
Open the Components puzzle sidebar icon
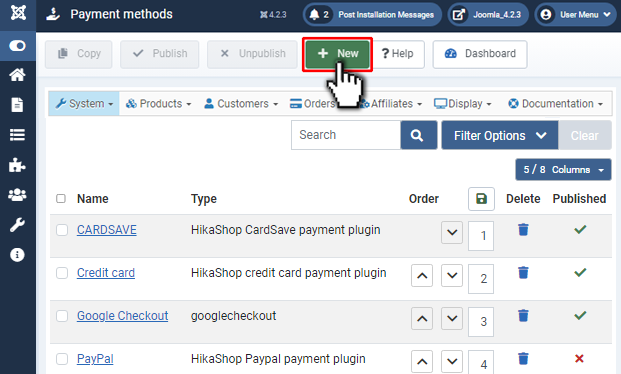17,165
